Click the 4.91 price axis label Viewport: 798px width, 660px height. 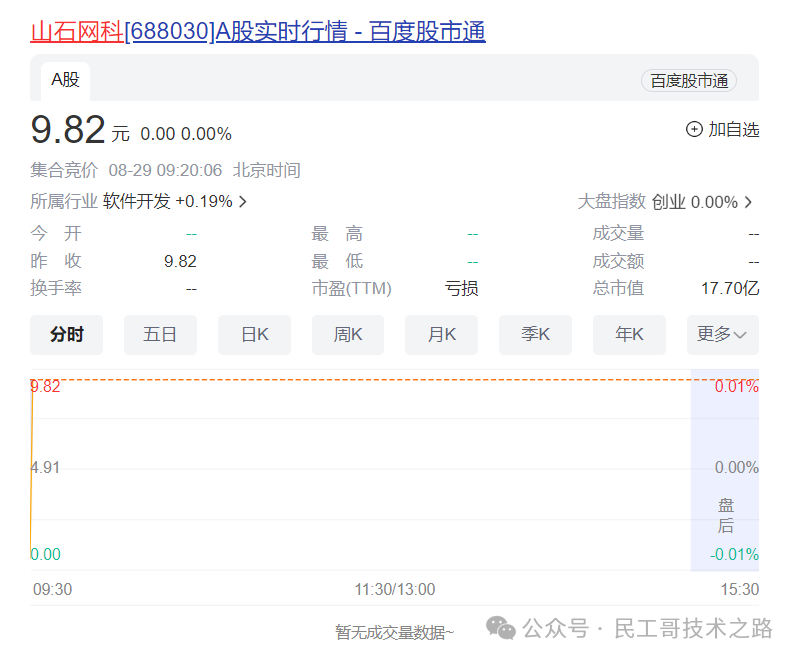pos(45,467)
